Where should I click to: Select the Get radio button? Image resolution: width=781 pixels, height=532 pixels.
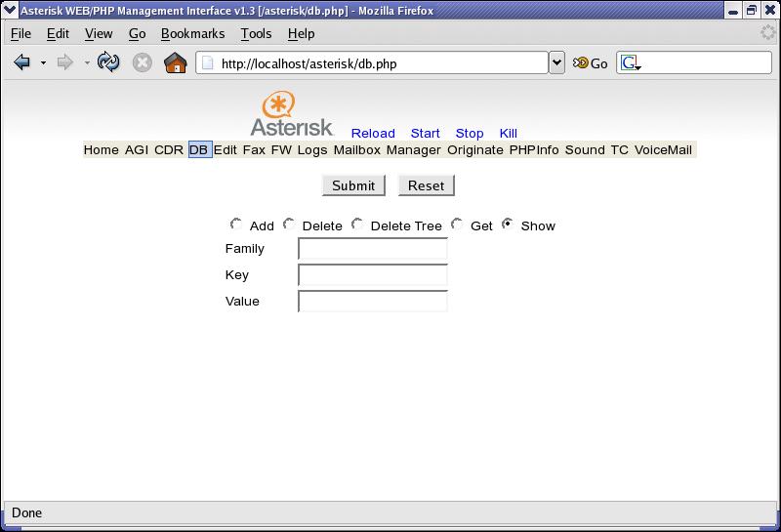click(x=457, y=225)
